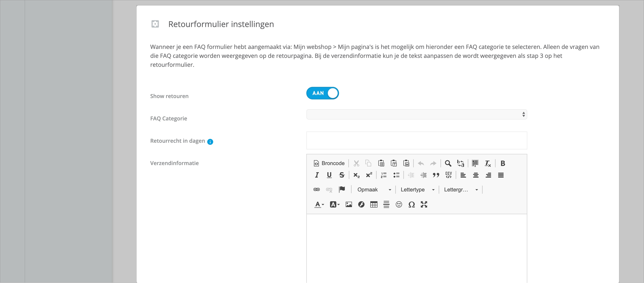Viewport: 644px width, 283px height.
Task: Insert a special character with Omega icon
Action: click(411, 205)
